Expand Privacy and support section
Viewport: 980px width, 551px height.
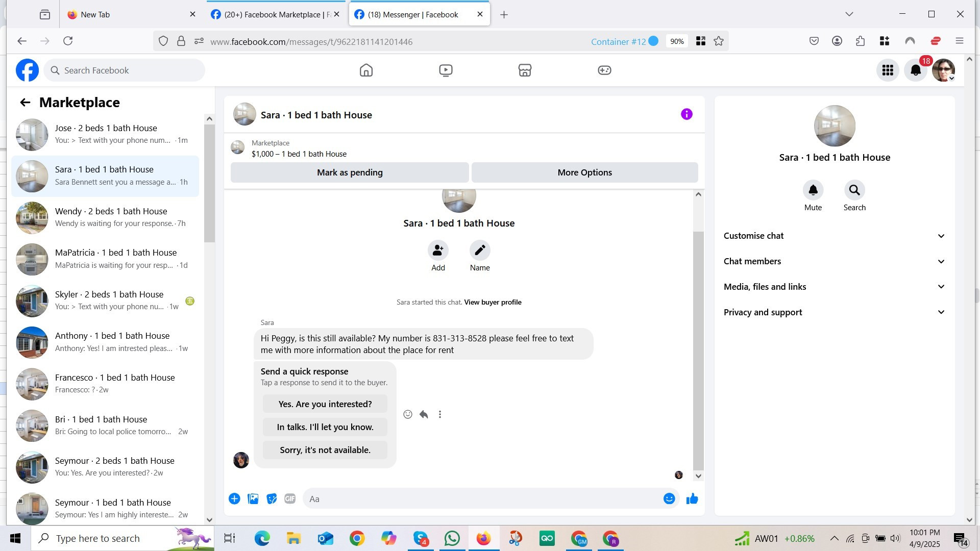click(x=834, y=312)
